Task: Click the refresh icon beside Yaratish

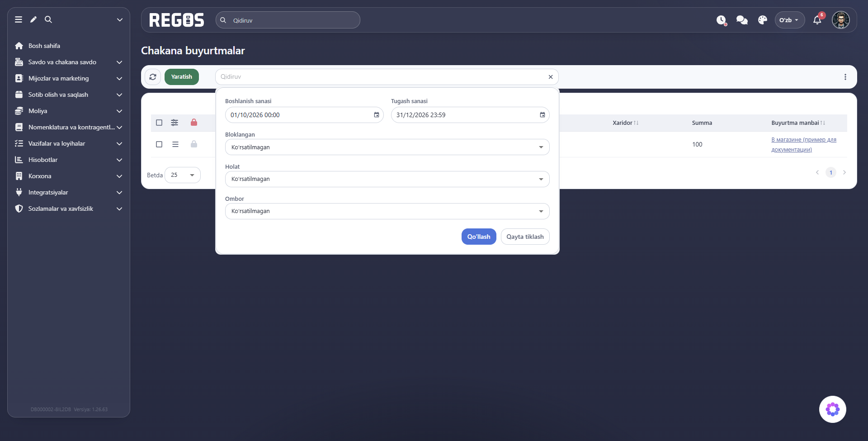Action: coord(153,77)
